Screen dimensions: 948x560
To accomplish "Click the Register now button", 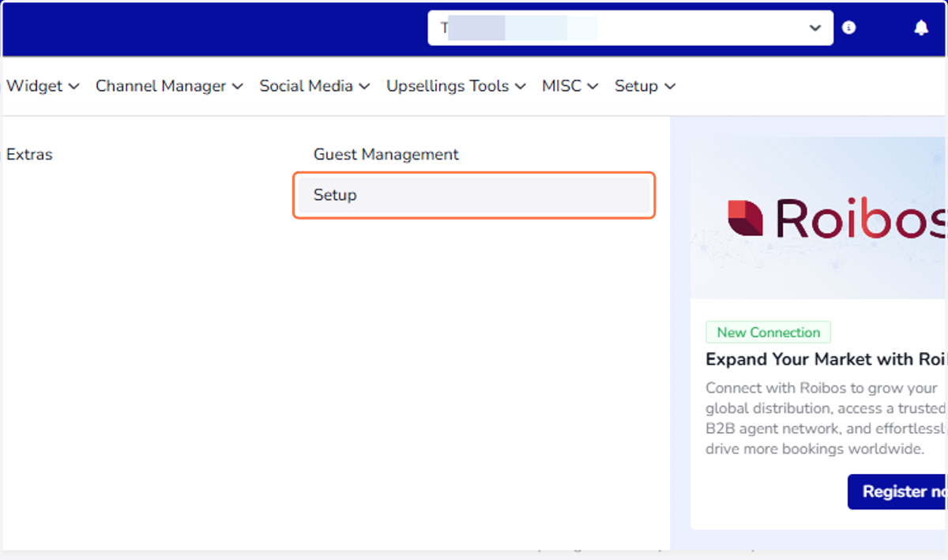I will point(898,491).
